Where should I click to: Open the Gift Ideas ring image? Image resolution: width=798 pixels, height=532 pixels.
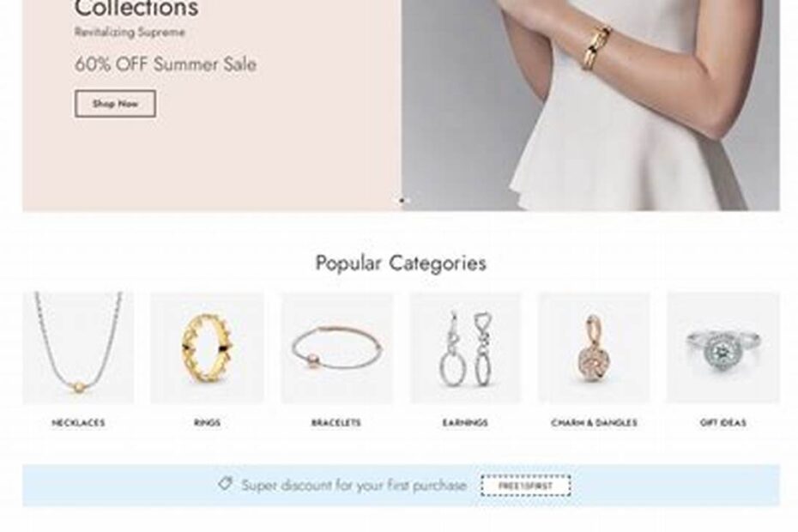[723, 348]
